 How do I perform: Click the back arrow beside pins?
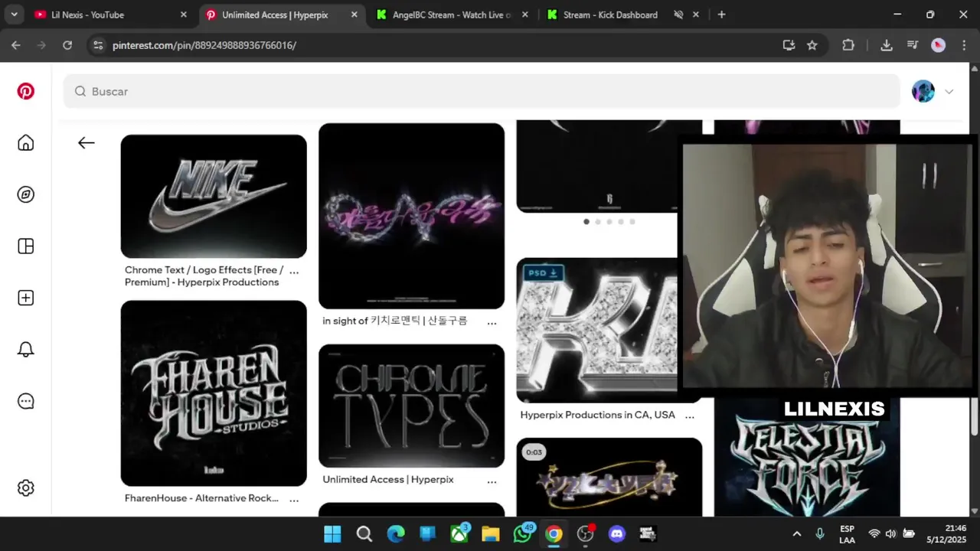pos(87,142)
